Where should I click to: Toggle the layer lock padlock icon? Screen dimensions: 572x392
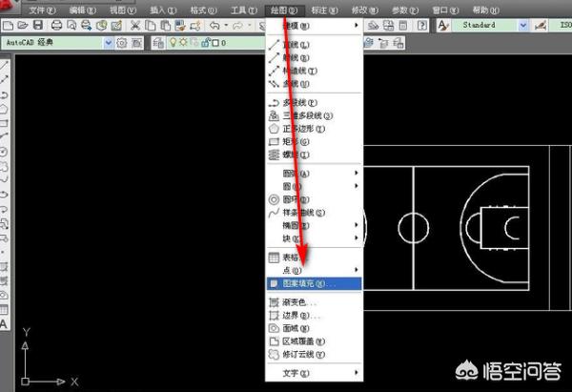(204, 43)
